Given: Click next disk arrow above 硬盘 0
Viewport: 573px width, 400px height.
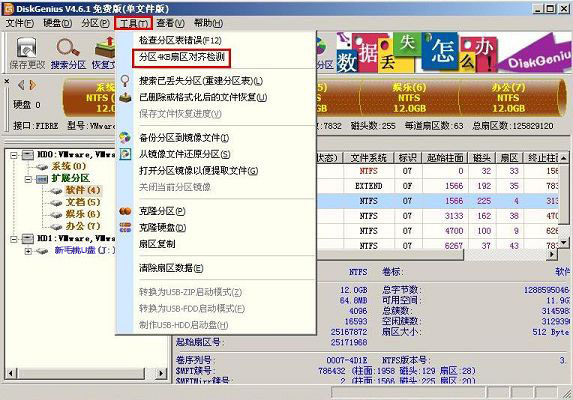Looking at the screenshot, I should (33, 85).
